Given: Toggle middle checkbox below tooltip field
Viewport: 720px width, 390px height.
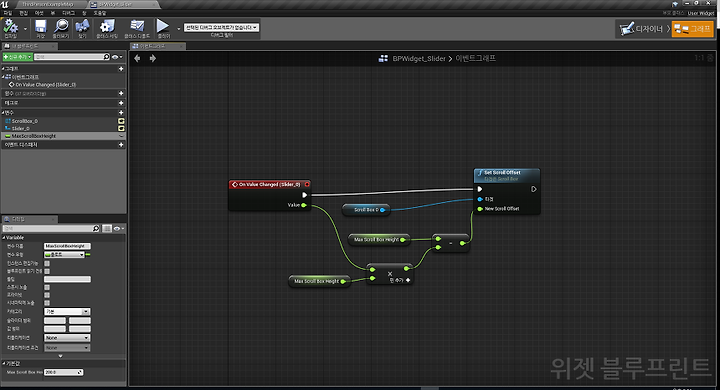Looking at the screenshot, I should tap(47, 295).
